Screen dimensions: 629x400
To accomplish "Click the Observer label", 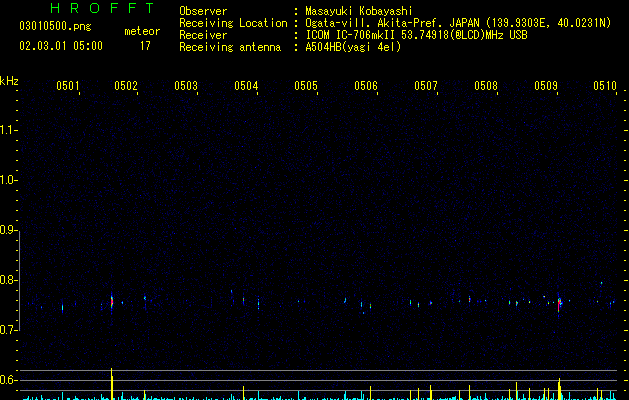I will (203, 11).
